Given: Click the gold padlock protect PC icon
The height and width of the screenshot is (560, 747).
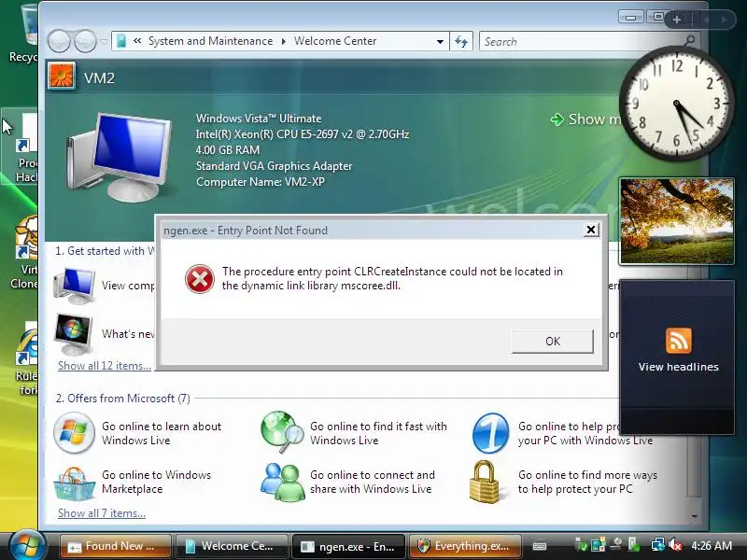Looking at the screenshot, I should 484,482.
